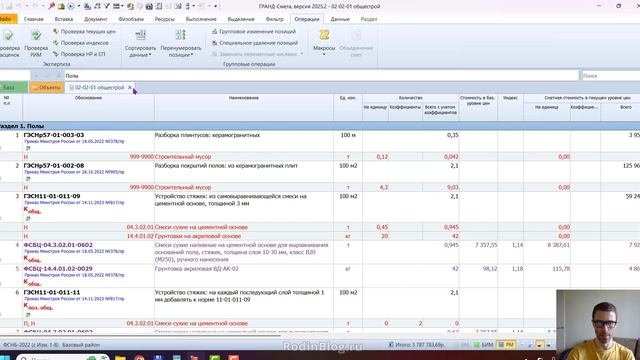Click the yellow highlighted icon in status bar

pos(539,345)
